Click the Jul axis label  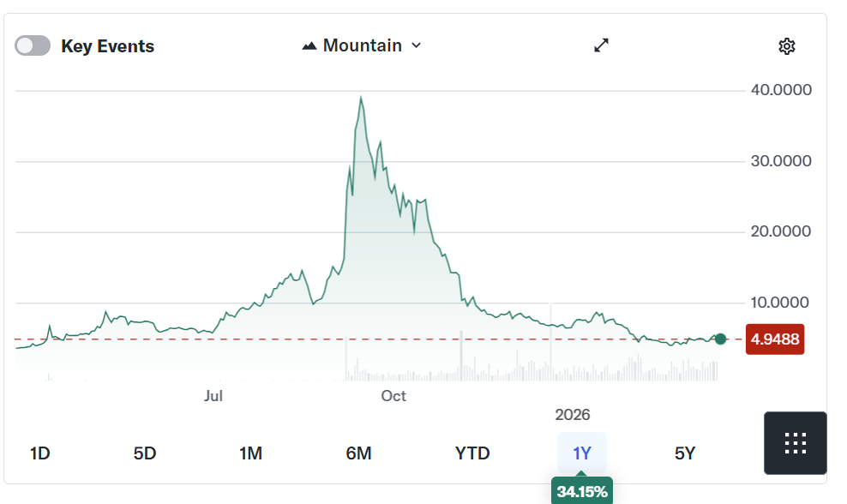click(x=213, y=396)
